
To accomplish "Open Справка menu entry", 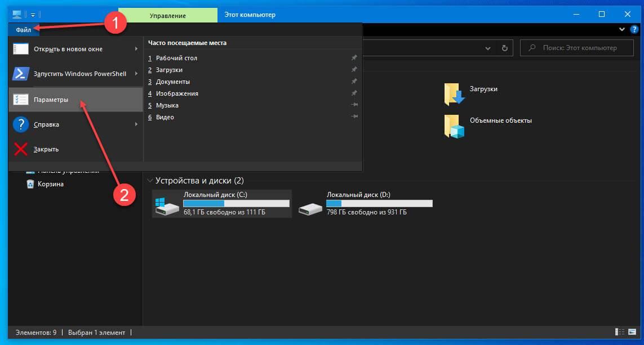I will click(75, 124).
